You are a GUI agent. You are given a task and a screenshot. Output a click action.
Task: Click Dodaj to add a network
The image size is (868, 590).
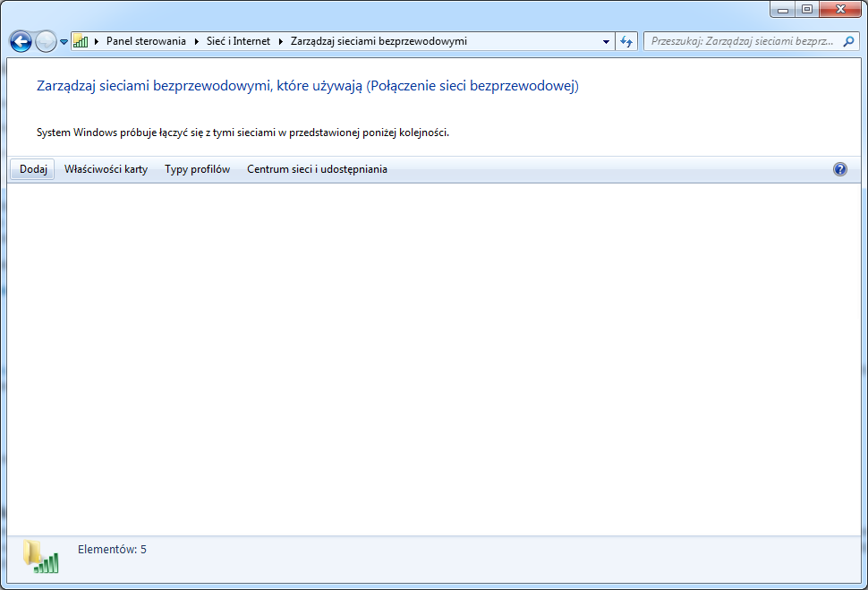33,169
